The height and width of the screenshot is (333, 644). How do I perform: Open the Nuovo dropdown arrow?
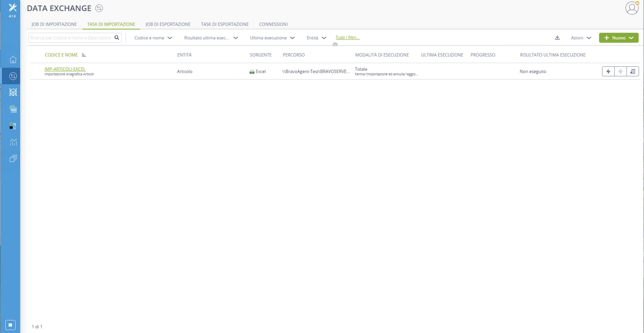click(631, 38)
